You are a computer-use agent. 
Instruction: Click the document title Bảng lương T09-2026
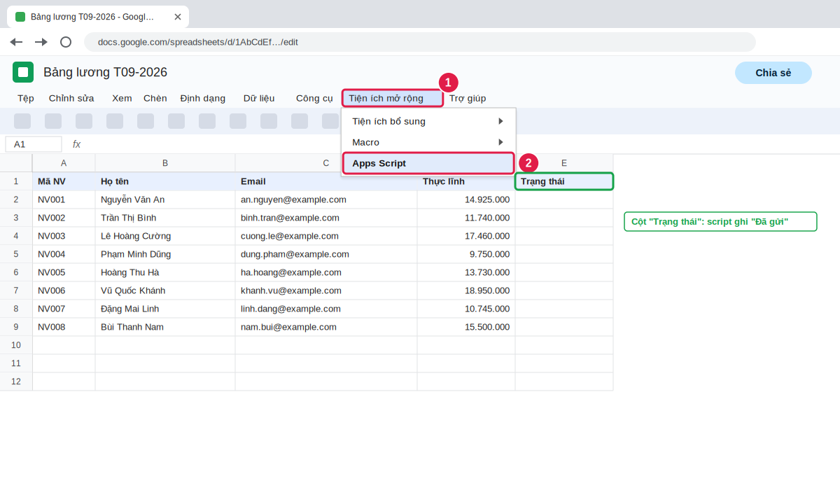pos(105,72)
